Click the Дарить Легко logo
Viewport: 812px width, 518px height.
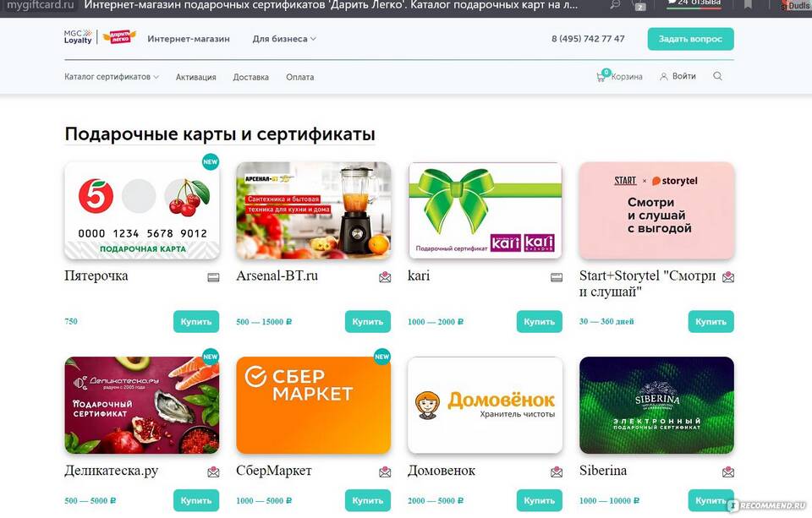tap(119, 37)
